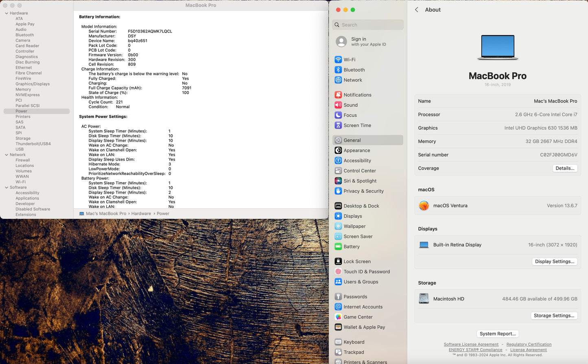Open the Appearance settings pane
Screen dimensions: 588x364
pyautogui.click(x=356, y=150)
